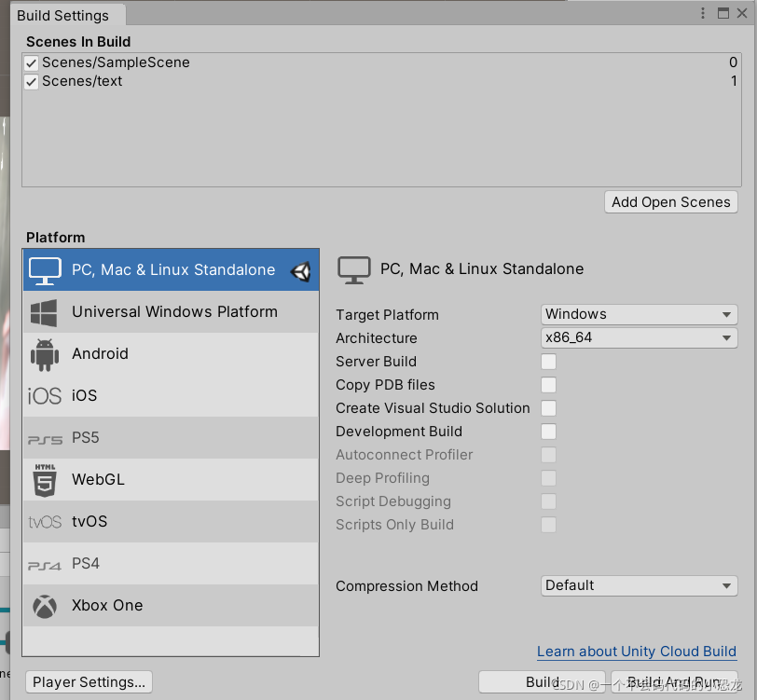Click Build And Run button
This screenshot has width=757, height=700.
(x=674, y=681)
